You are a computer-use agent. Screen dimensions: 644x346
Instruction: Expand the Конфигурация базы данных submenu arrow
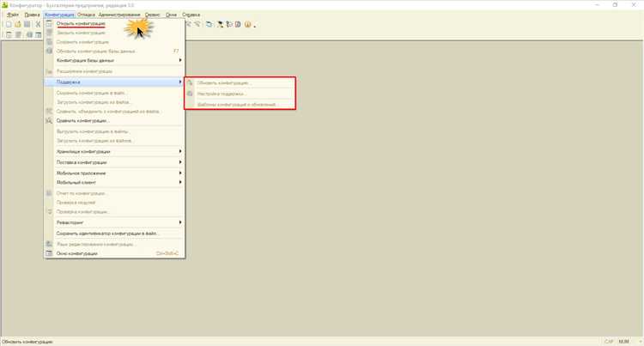pos(180,60)
